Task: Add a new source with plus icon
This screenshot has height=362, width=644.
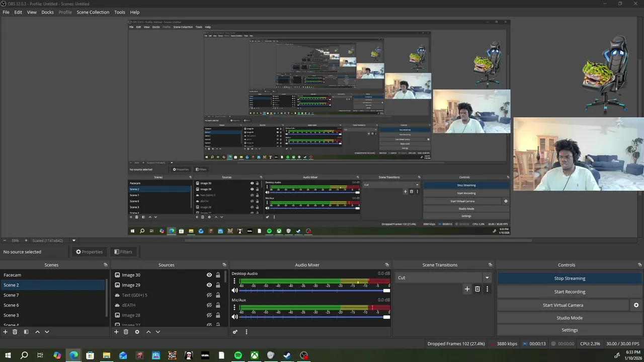Action: click(116, 332)
